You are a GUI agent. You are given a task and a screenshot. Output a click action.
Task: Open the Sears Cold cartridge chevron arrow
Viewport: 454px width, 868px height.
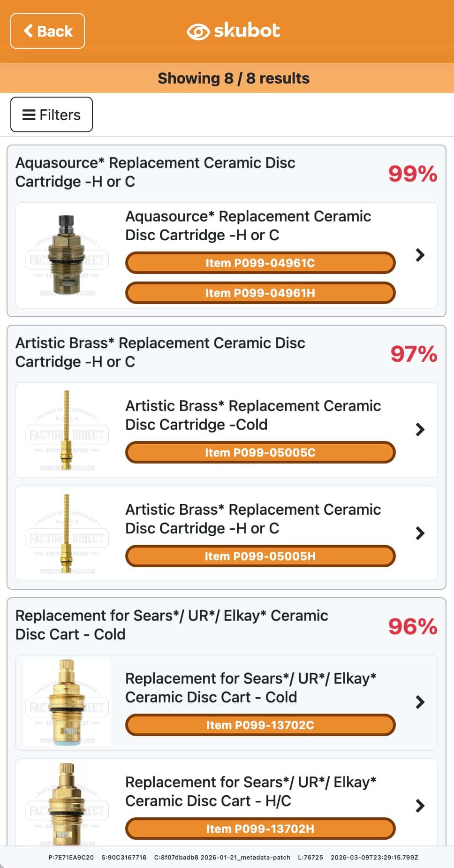(x=420, y=702)
